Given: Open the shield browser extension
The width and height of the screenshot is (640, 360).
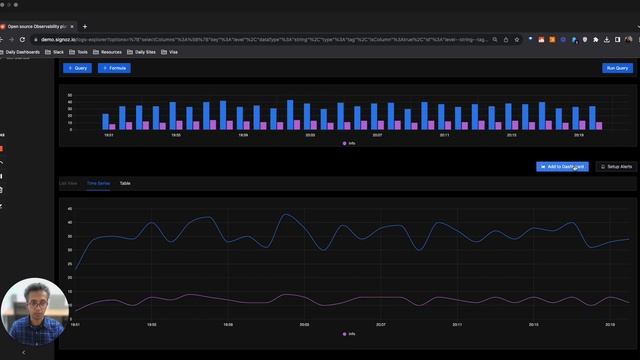Looking at the screenshot, I should [585, 40].
